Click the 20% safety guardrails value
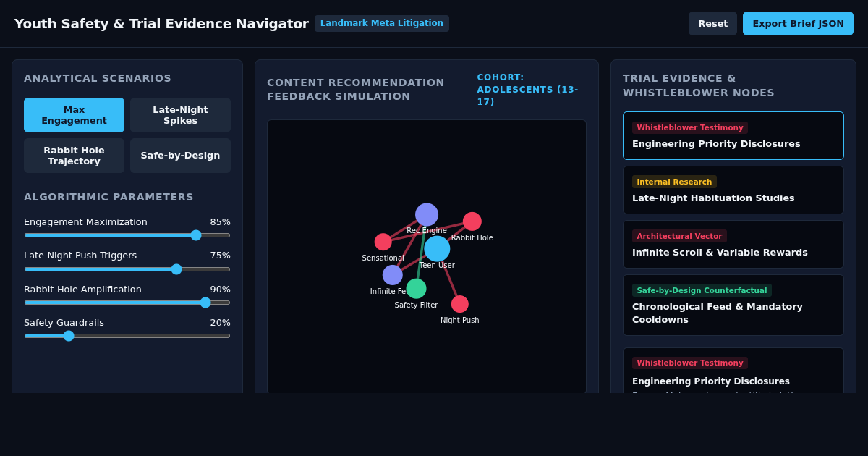 coord(220,323)
